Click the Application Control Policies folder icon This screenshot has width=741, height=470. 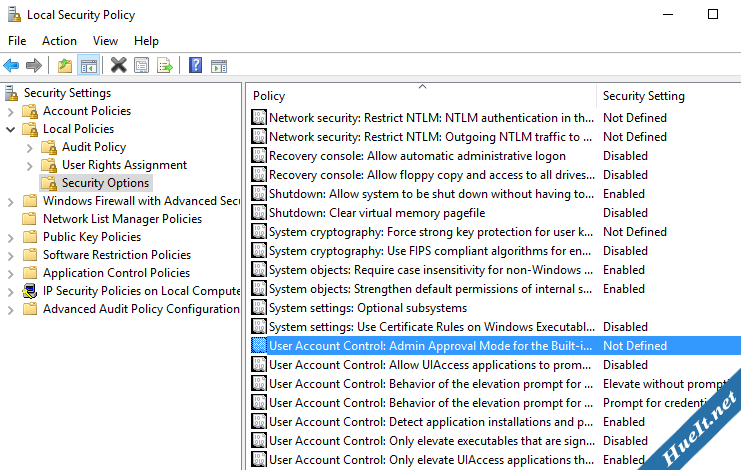click(x=30, y=273)
